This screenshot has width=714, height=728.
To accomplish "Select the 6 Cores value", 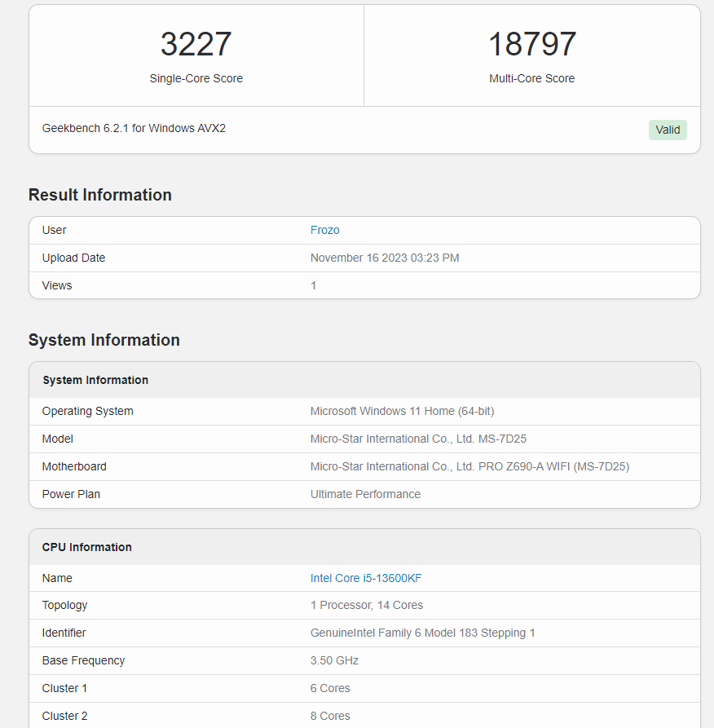I will (x=330, y=688).
